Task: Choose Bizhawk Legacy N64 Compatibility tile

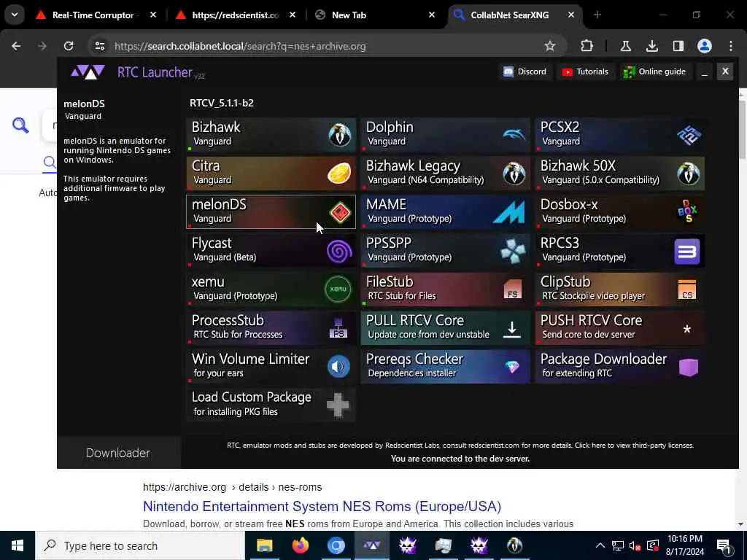Action: pos(445,173)
